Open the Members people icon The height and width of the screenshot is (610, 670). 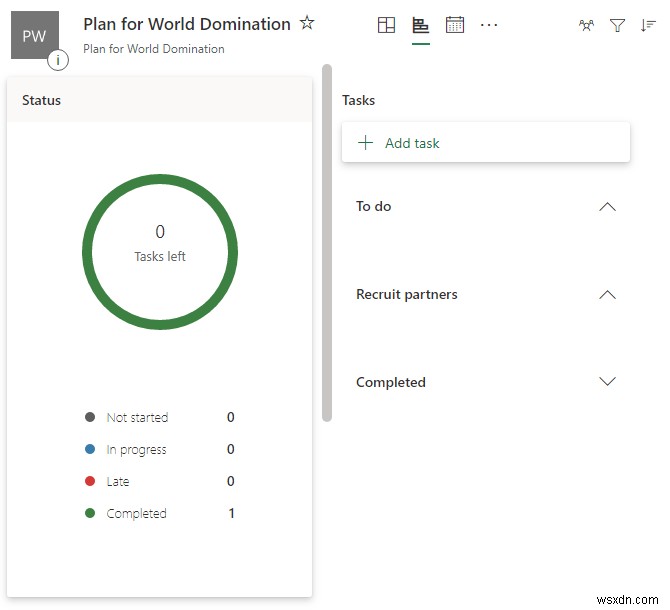587,25
